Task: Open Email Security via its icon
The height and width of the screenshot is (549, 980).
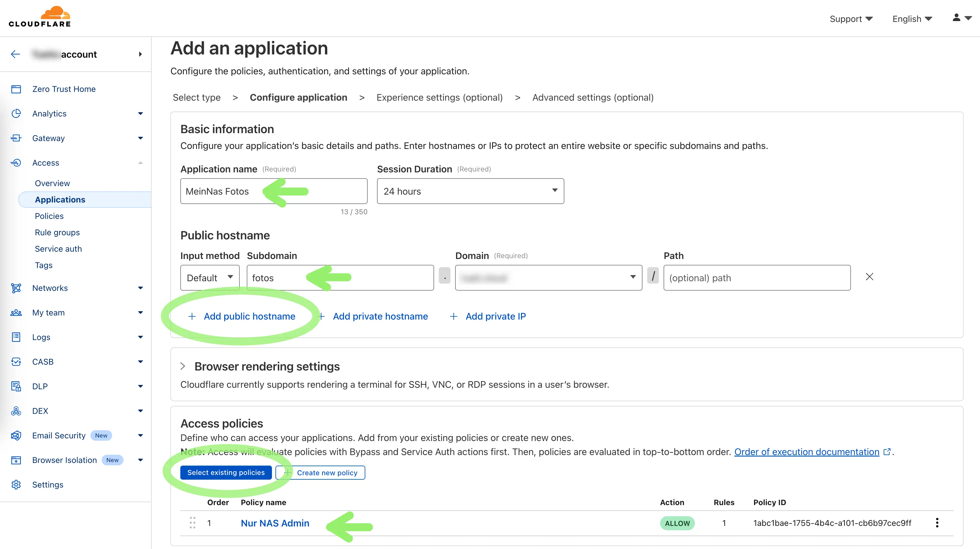Action: pos(16,435)
